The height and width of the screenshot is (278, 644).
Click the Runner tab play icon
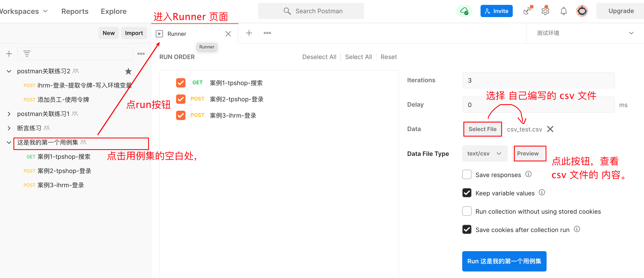159,34
